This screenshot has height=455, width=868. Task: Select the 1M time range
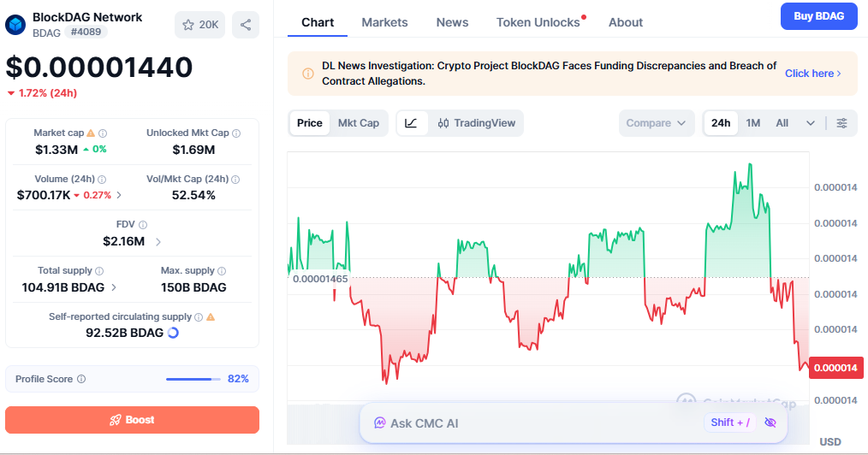point(752,123)
